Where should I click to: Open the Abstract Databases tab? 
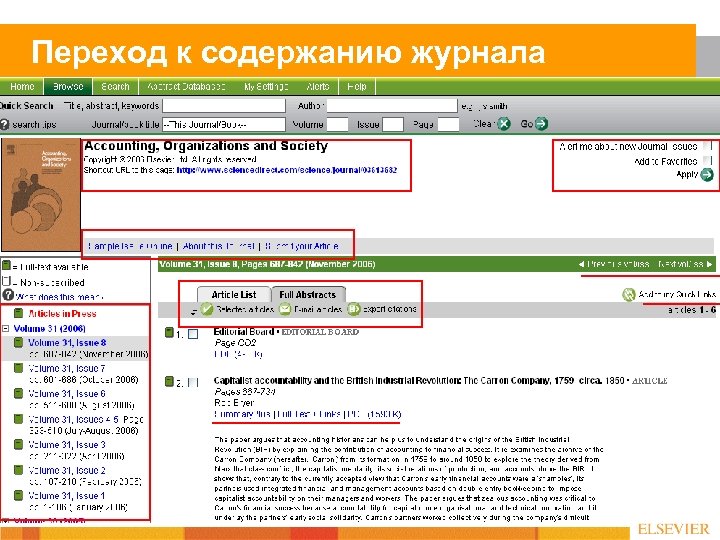(x=186, y=86)
